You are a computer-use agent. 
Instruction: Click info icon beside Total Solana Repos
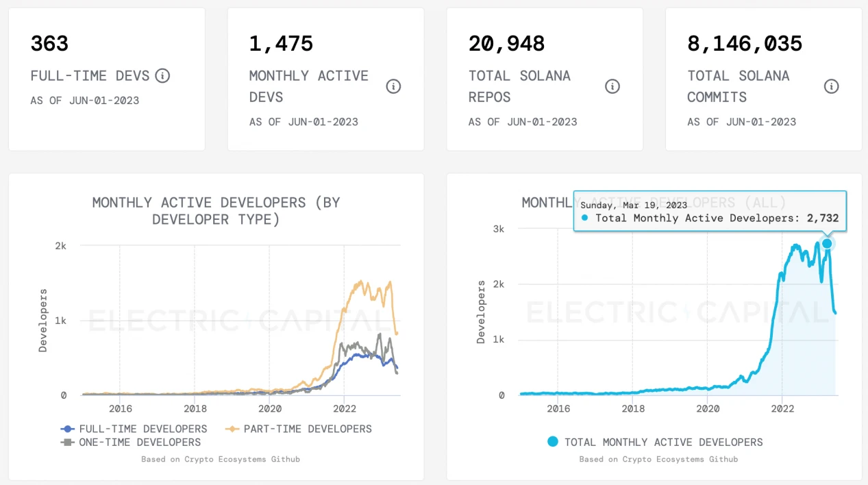tap(612, 86)
